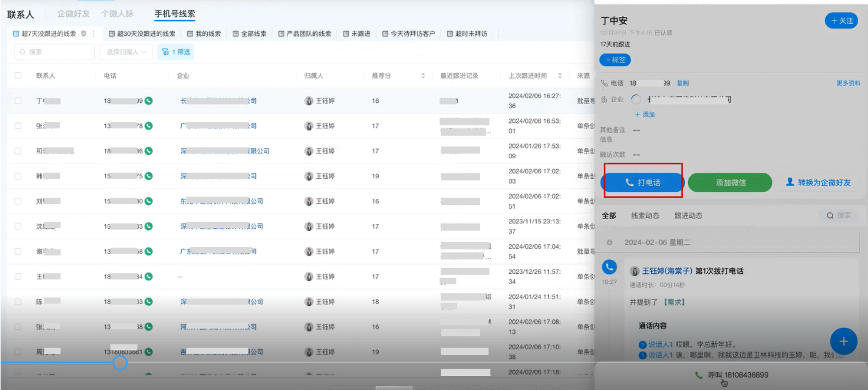Click the 1 筛选 filter funnel button

coord(175,52)
